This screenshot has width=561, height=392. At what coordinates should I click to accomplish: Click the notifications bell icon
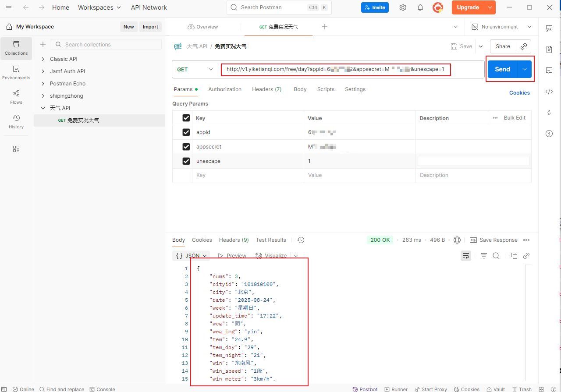click(x=420, y=7)
